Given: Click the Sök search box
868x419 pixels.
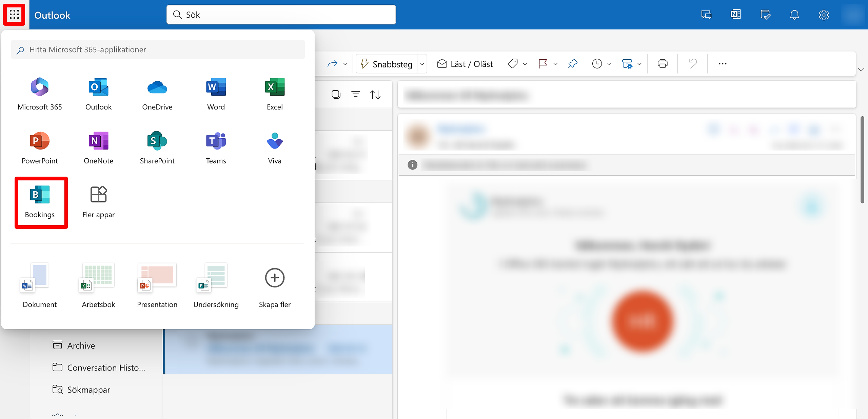Looking at the screenshot, I should 281,15.
